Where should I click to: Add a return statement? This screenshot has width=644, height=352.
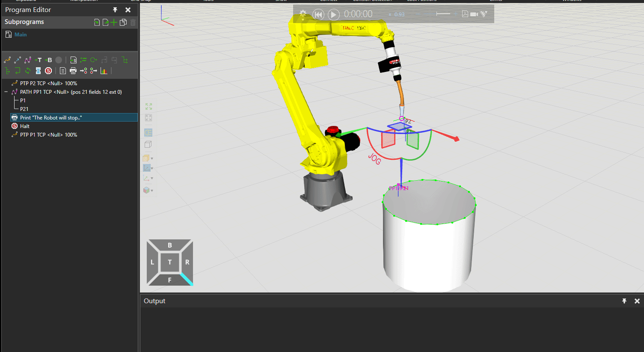(18, 71)
